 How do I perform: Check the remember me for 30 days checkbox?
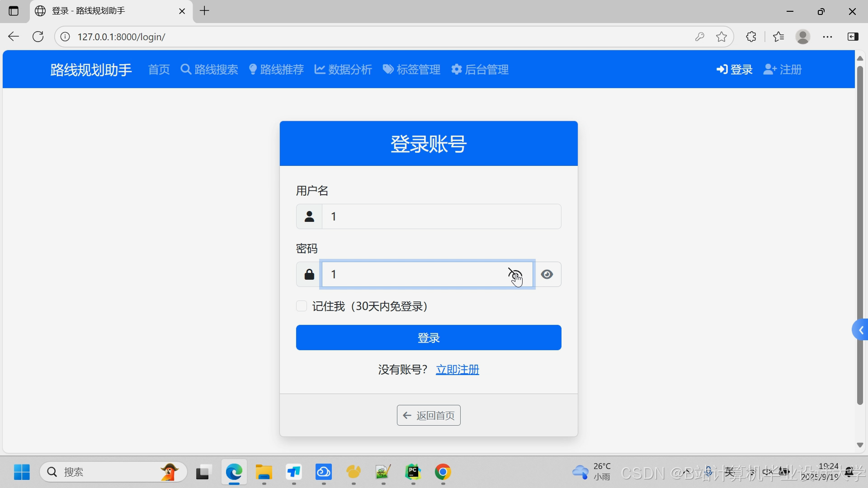(302, 306)
